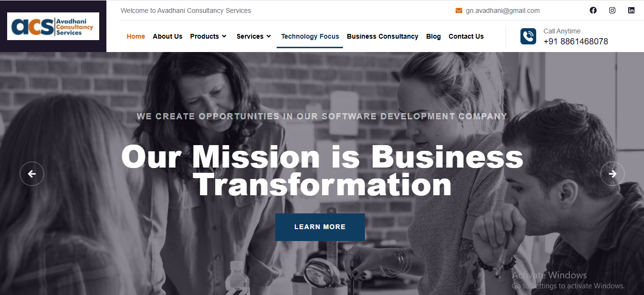Click the Home navigation link
The image size is (644, 295).
click(x=136, y=36)
